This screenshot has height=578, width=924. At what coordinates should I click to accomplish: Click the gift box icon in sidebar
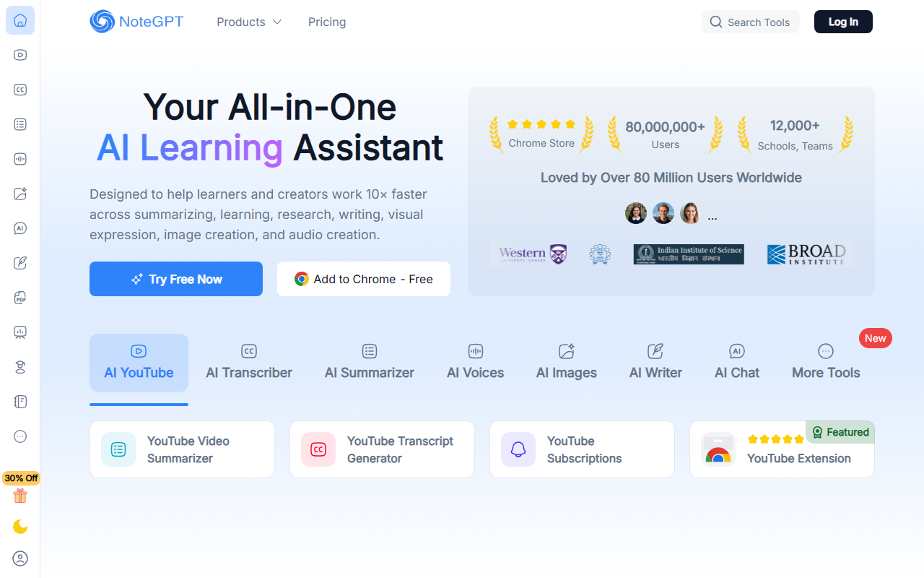[x=20, y=496]
